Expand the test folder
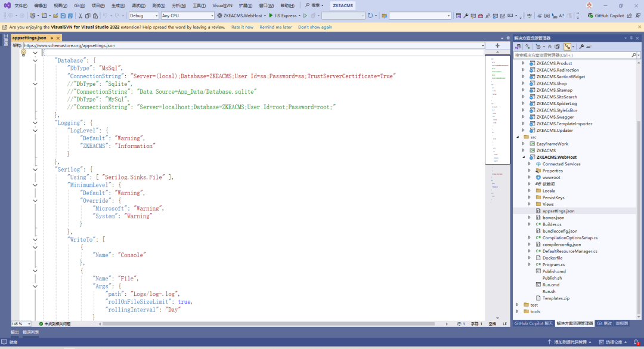This screenshot has width=644, height=349. [518, 305]
